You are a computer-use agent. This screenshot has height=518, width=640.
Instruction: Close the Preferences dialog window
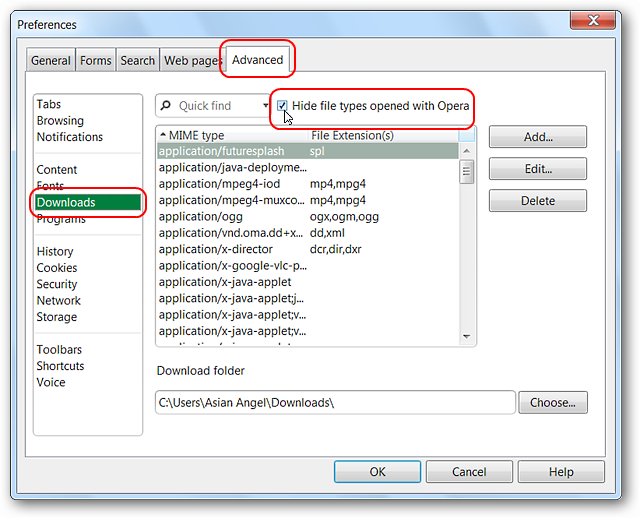click(x=593, y=20)
